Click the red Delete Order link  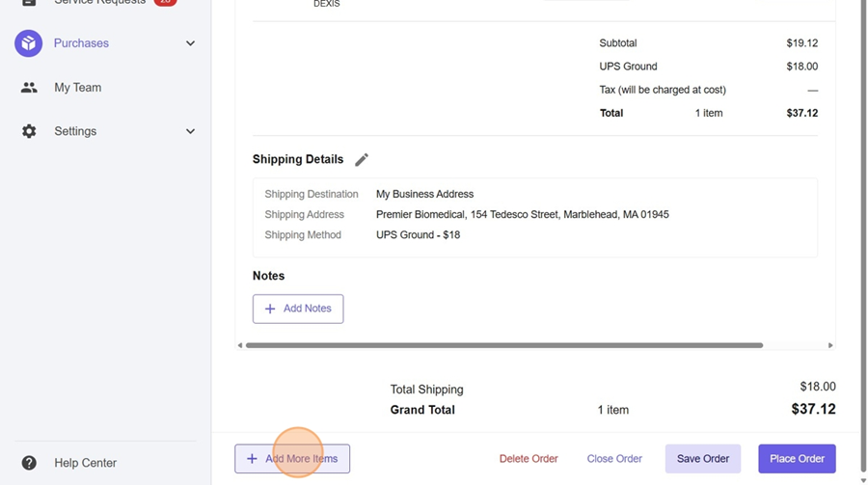(529, 459)
